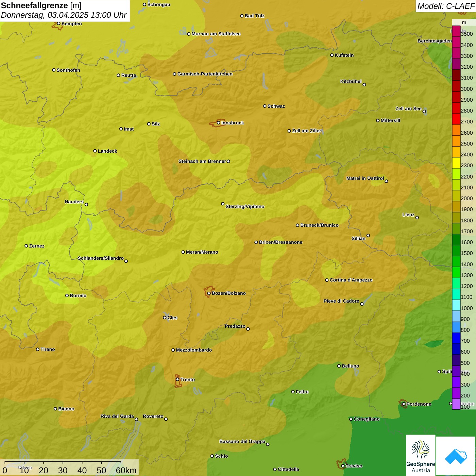Select the Zernez marker circle
476x476 pixels.
(26, 246)
